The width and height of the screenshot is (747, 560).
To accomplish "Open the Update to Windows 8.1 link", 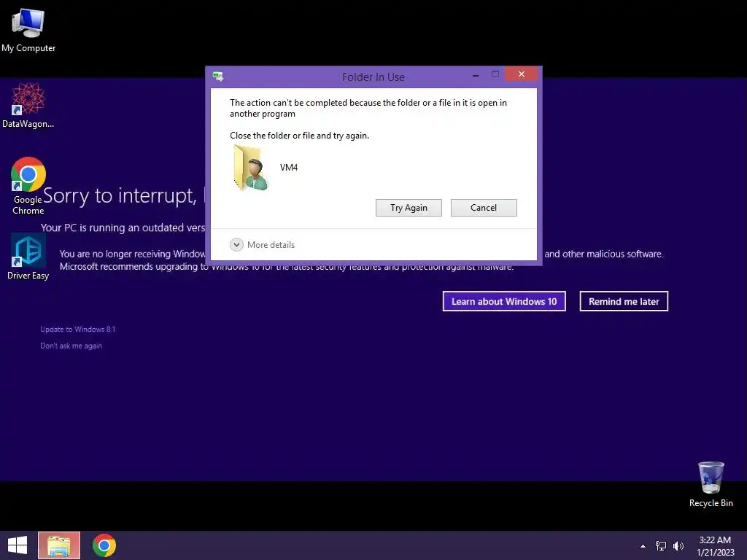I will click(x=77, y=329).
